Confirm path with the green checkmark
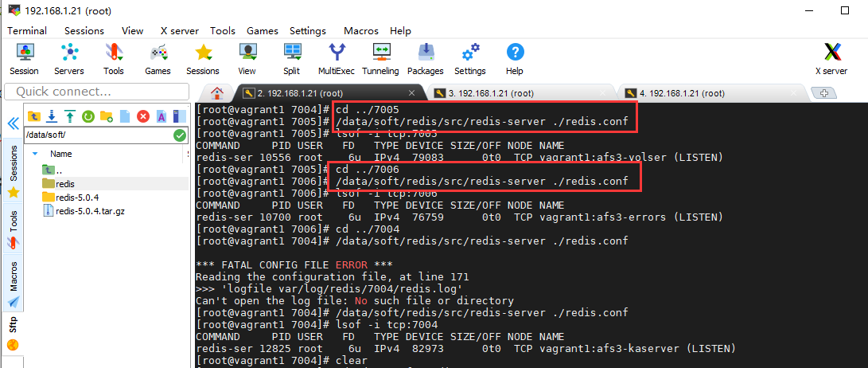Screen dimensions: 868x368 coord(180,135)
